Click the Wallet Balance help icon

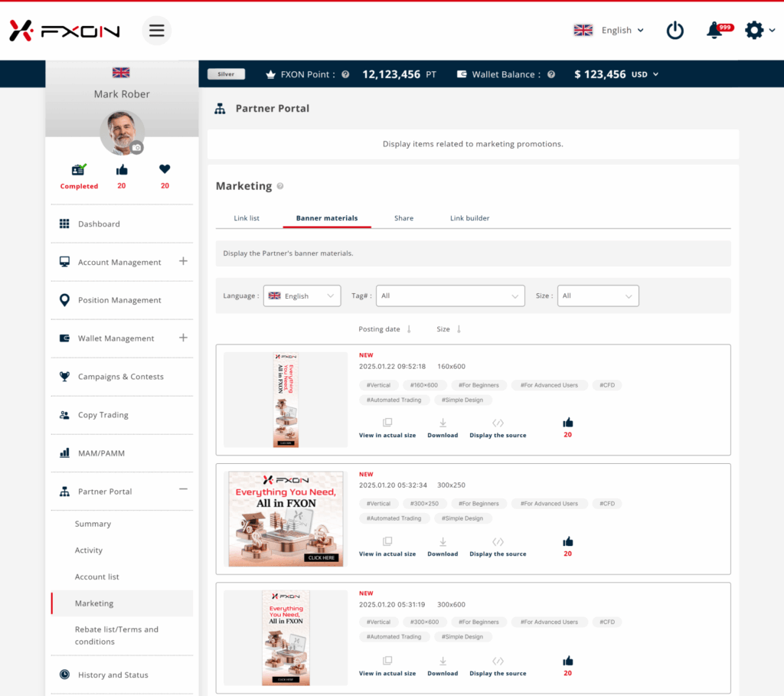pyautogui.click(x=551, y=74)
